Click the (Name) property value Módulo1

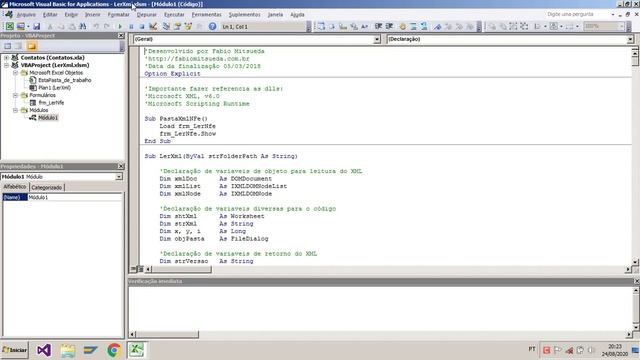[x=74, y=198]
